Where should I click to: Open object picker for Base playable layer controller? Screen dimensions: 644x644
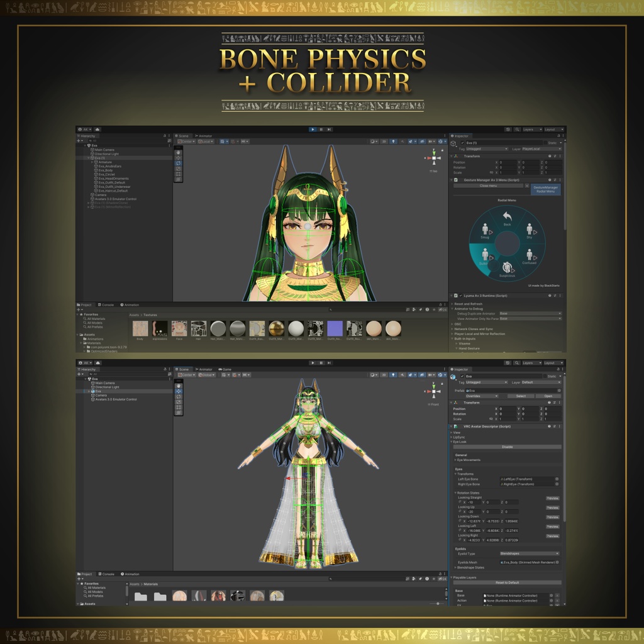[x=551, y=595]
